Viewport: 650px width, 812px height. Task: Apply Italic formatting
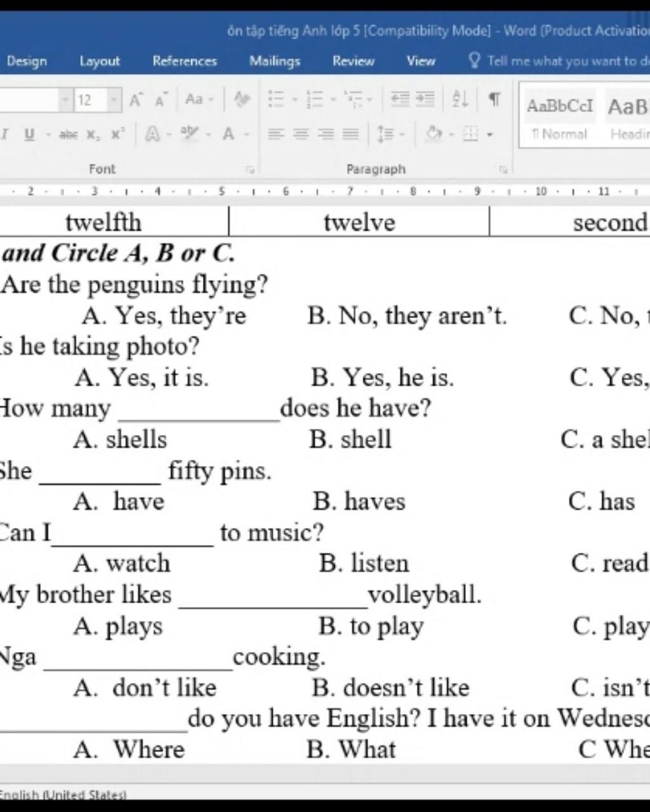5,134
